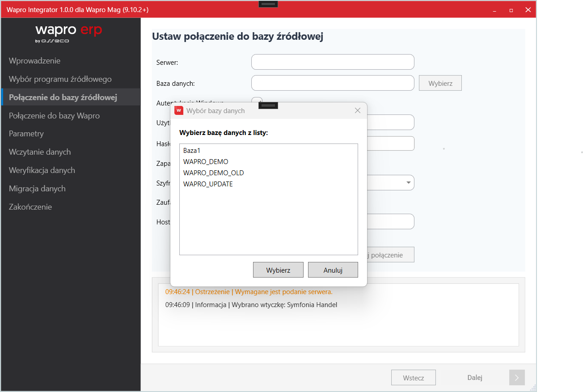Click the red Wapro dialog icon
This screenshot has height=392, width=583.
point(179,110)
